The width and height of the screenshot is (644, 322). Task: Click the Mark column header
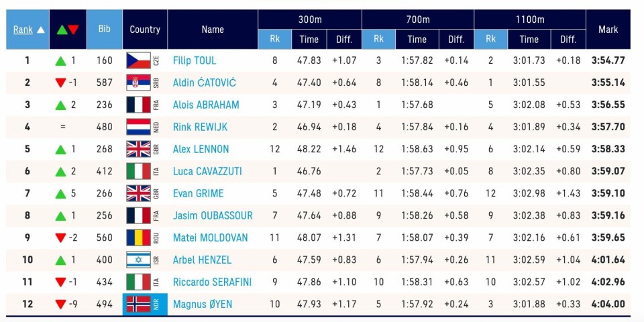(x=608, y=30)
